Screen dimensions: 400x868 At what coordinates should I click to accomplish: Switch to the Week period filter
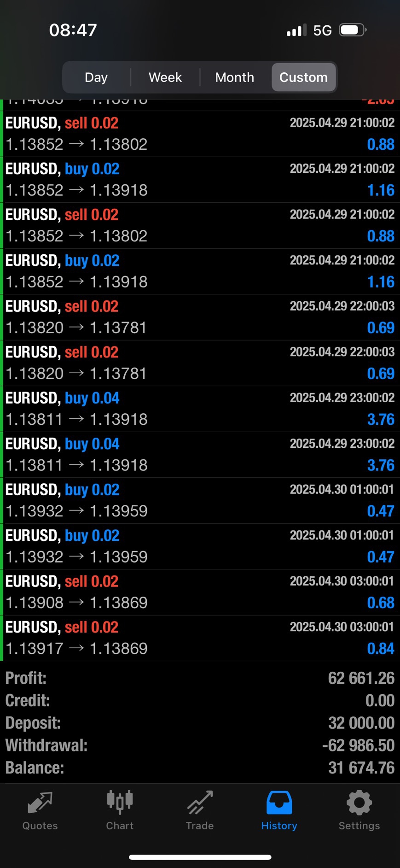point(165,77)
